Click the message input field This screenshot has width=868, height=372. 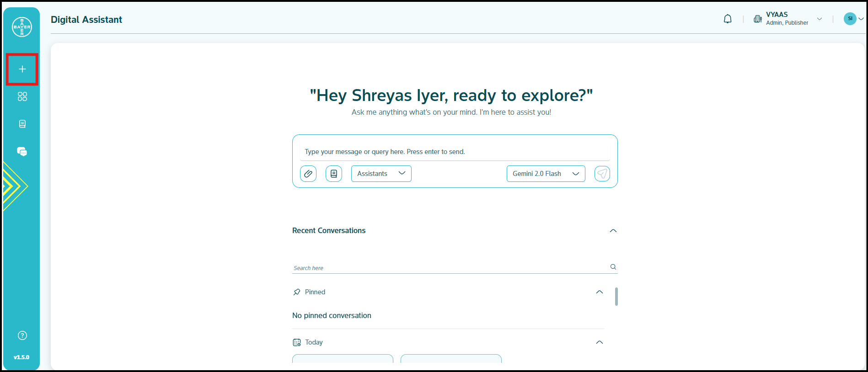tap(455, 152)
